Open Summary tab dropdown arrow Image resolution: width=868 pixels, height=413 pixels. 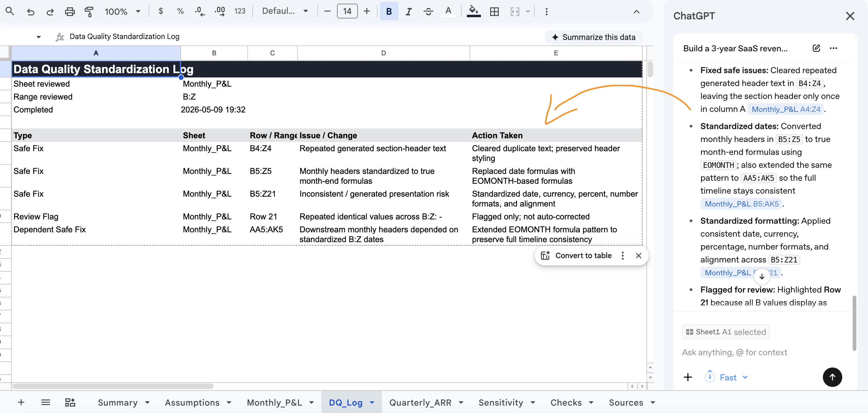(x=147, y=403)
